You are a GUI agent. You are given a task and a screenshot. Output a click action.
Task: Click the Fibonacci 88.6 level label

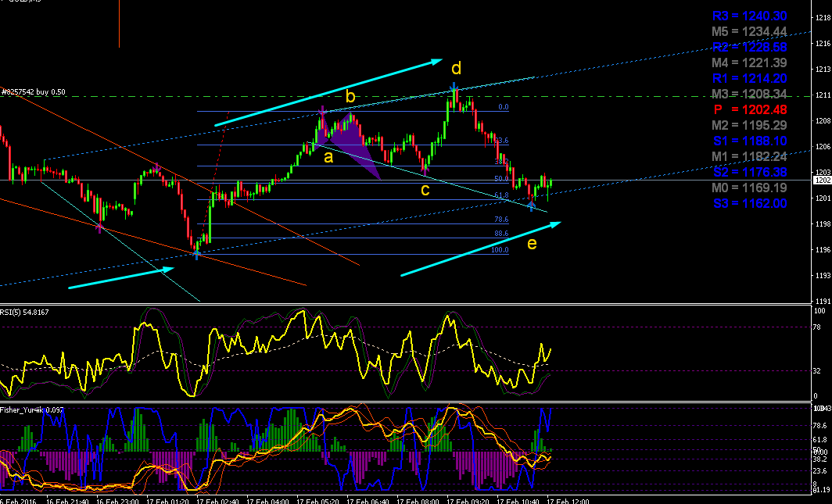click(x=501, y=234)
